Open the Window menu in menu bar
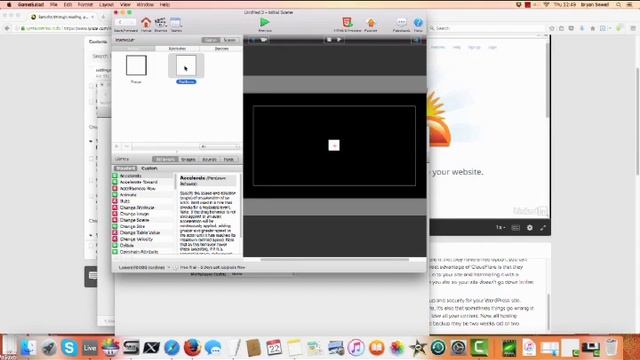This screenshot has height=360, width=640. pos(145,4)
